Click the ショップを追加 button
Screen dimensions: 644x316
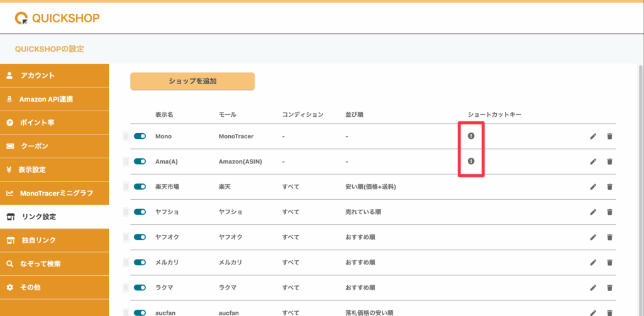192,81
